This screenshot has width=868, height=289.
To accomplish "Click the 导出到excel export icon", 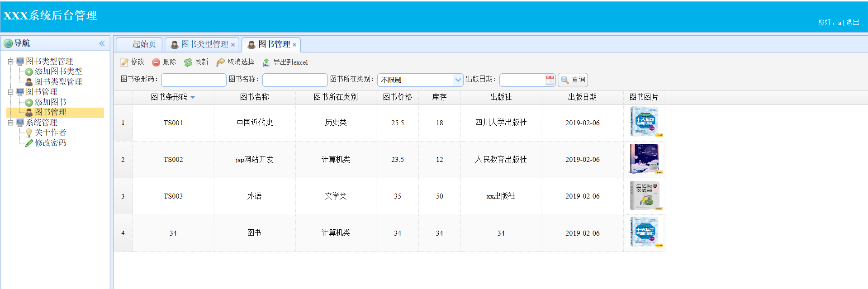I will pos(266,62).
